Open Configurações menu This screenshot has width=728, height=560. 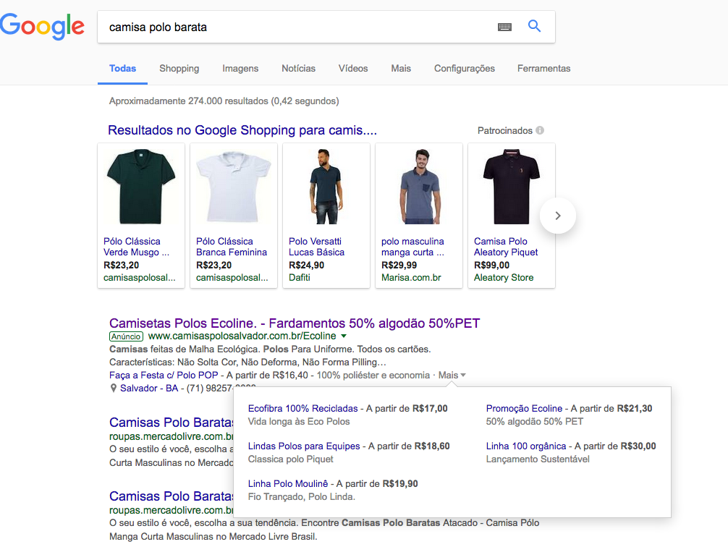tap(465, 68)
